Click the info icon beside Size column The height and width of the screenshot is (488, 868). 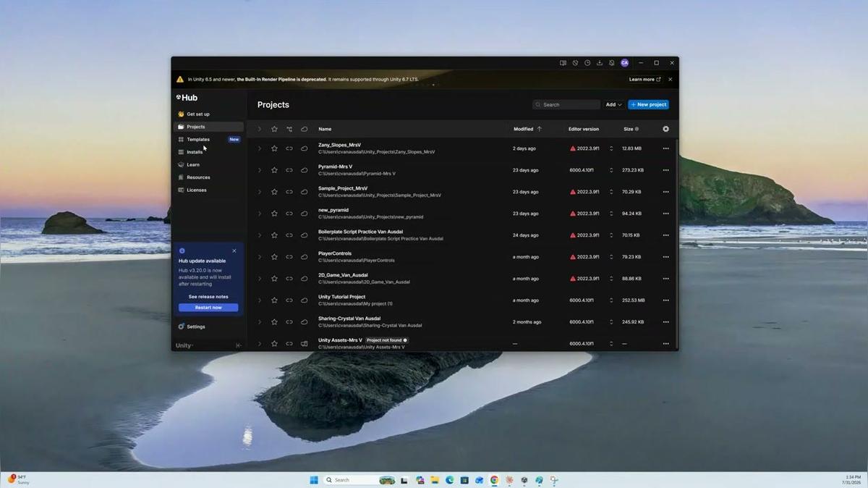[x=637, y=129]
